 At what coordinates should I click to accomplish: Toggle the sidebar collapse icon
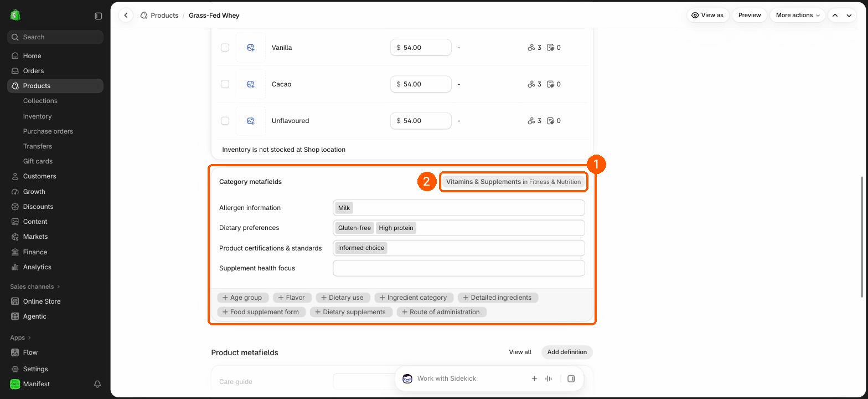click(x=98, y=16)
